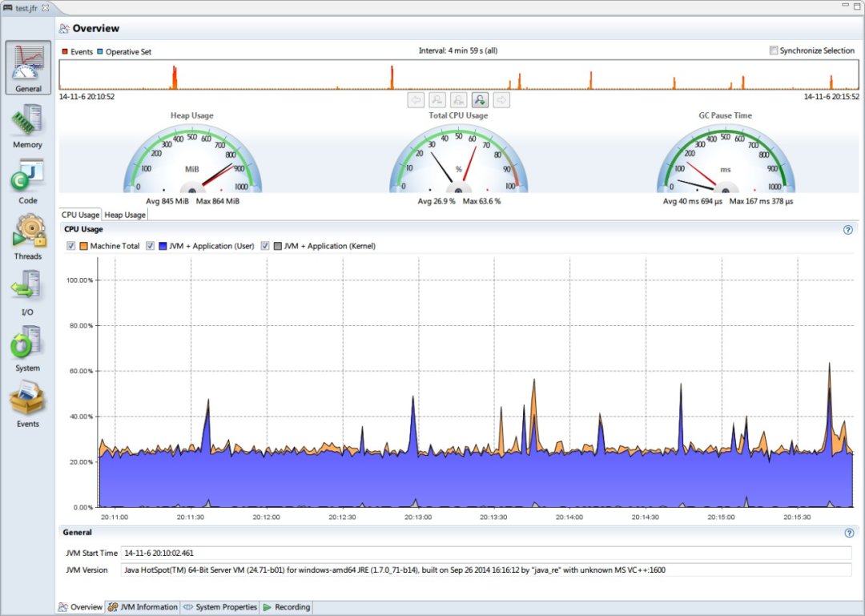
Task: Switch to the CPU Usage tab
Action: tap(81, 215)
